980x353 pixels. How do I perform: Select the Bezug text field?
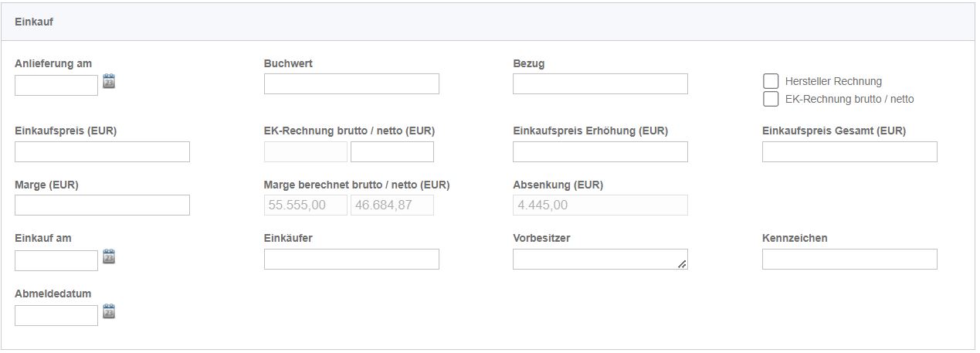point(600,84)
